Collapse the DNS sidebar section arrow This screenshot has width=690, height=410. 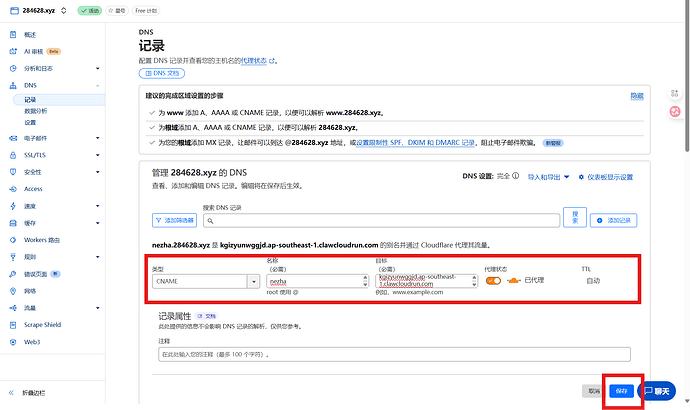click(x=98, y=86)
